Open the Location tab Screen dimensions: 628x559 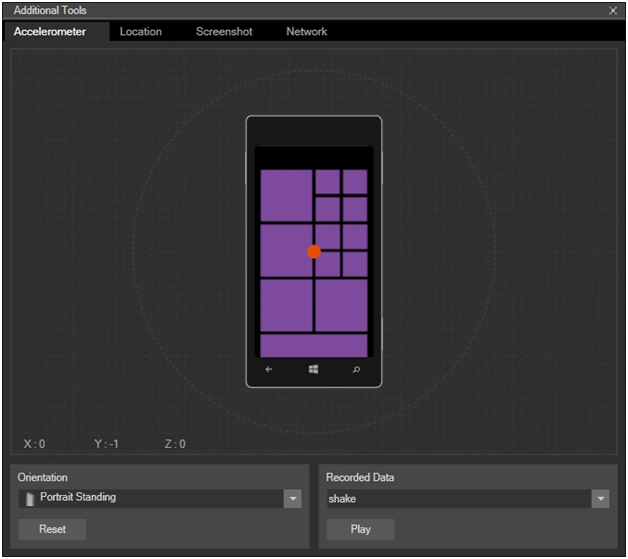(x=141, y=32)
